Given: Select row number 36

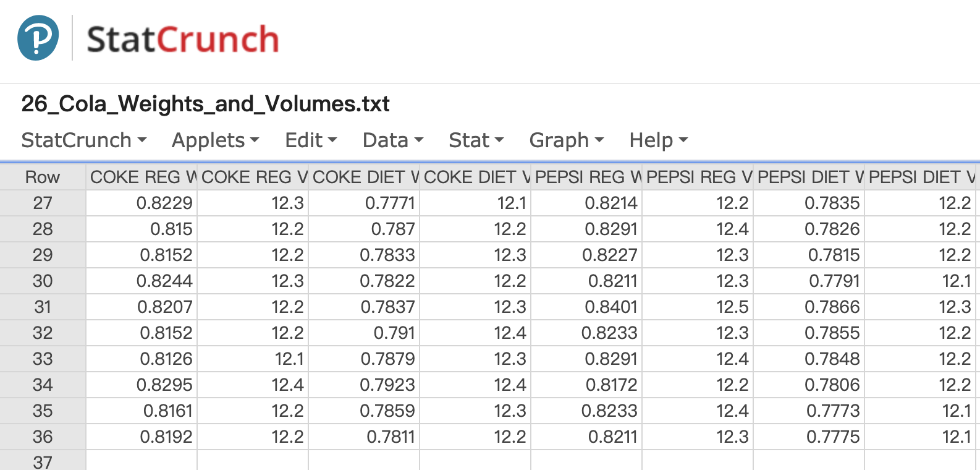Looking at the screenshot, I should coord(43,437).
